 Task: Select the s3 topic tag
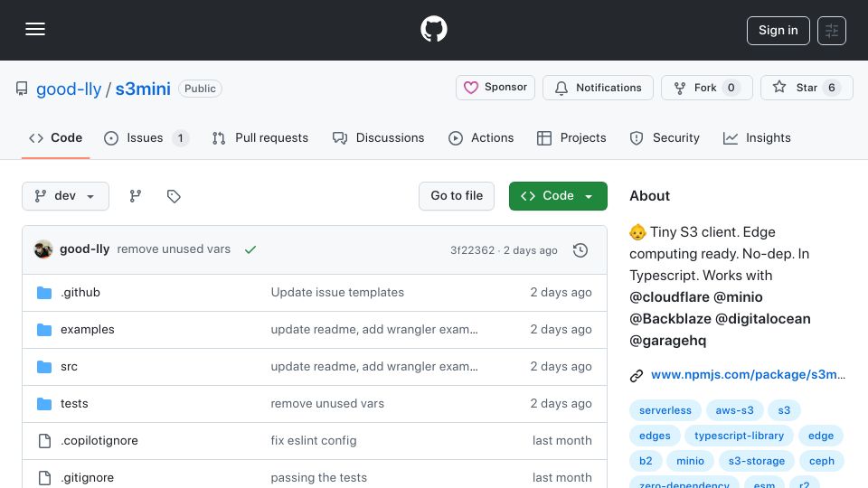[784, 410]
